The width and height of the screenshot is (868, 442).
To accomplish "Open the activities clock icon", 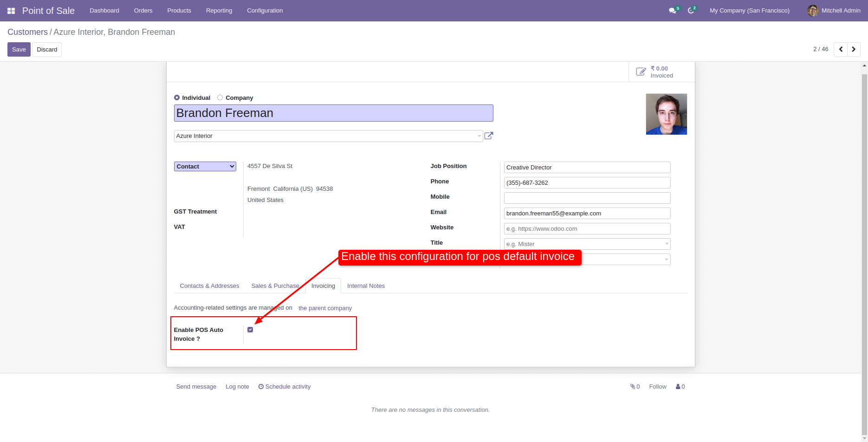I will pos(691,11).
